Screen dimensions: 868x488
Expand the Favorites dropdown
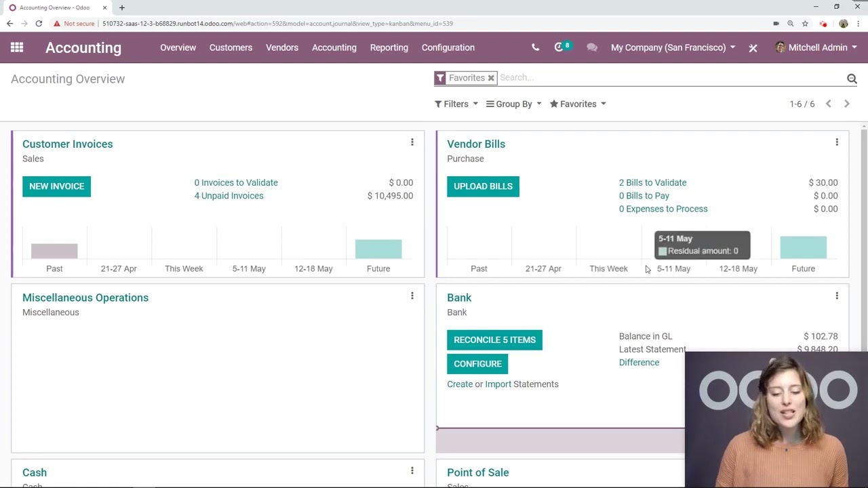tap(578, 104)
